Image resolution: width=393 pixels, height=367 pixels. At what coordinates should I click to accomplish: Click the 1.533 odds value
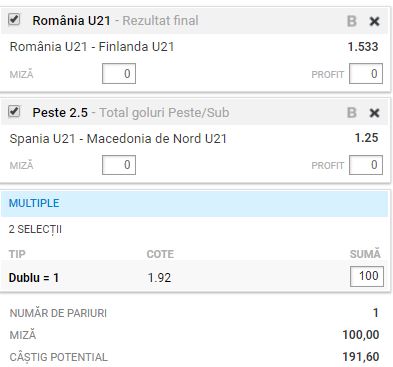[x=363, y=47]
